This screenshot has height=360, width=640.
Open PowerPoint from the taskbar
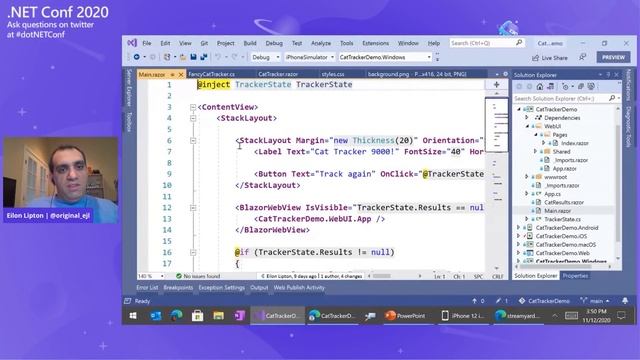(406, 316)
